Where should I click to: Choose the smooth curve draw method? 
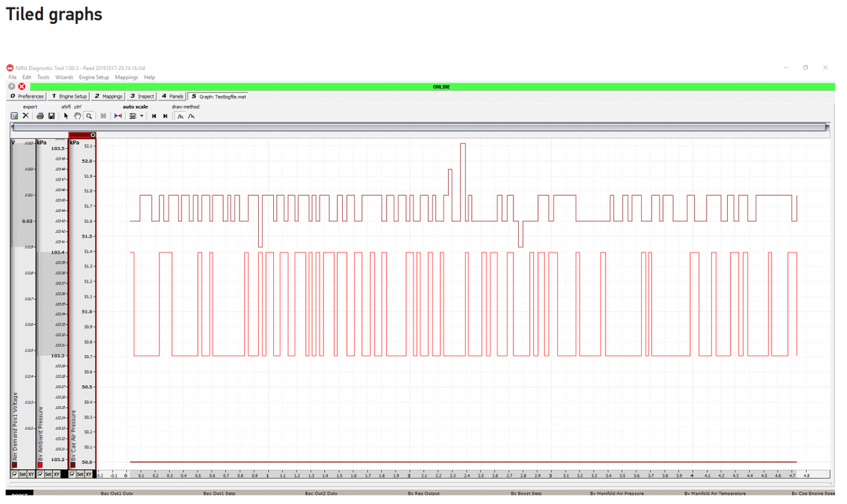tap(191, 116)
